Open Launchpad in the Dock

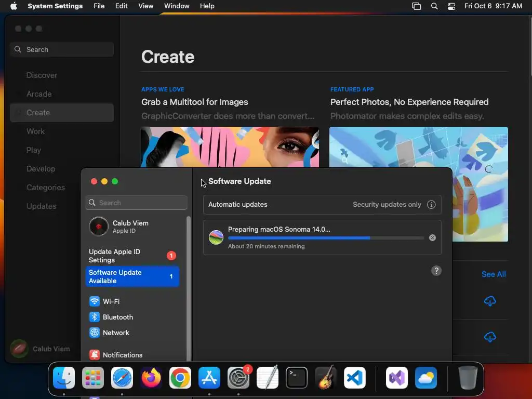click(93, 378)
